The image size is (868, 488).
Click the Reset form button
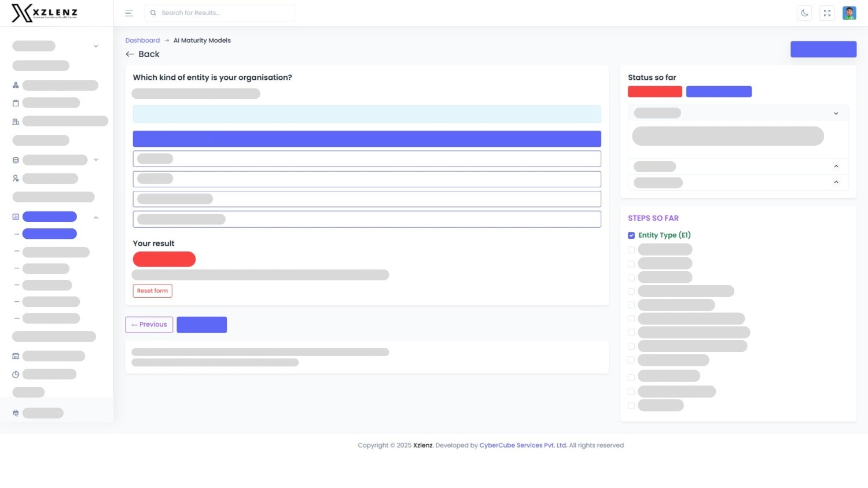click(x=152, y=290)
